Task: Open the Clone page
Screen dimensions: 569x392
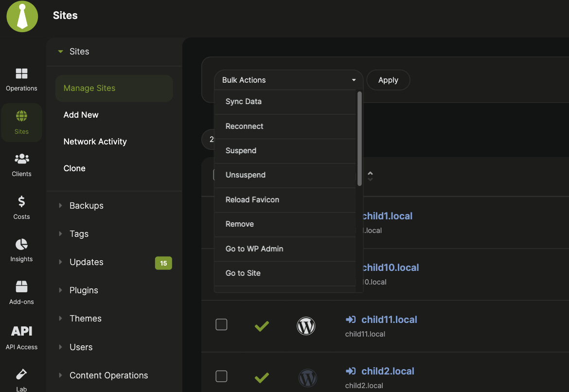Action: 74,168
